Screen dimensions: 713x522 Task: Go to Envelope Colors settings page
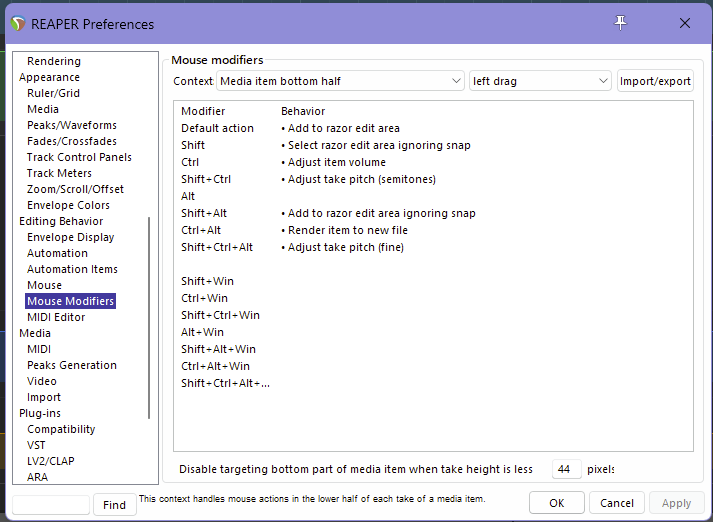point(68,205)
